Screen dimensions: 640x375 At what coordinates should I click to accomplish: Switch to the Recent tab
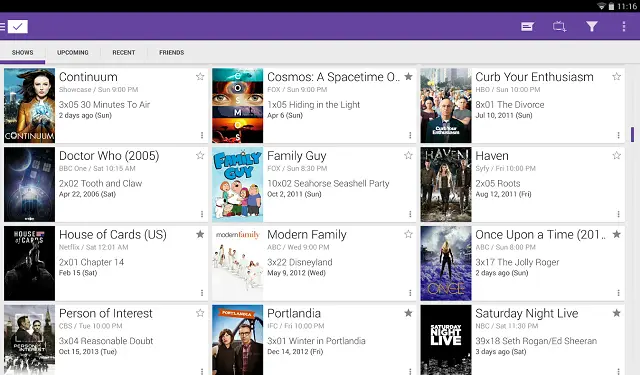click(x=124, y=53)
